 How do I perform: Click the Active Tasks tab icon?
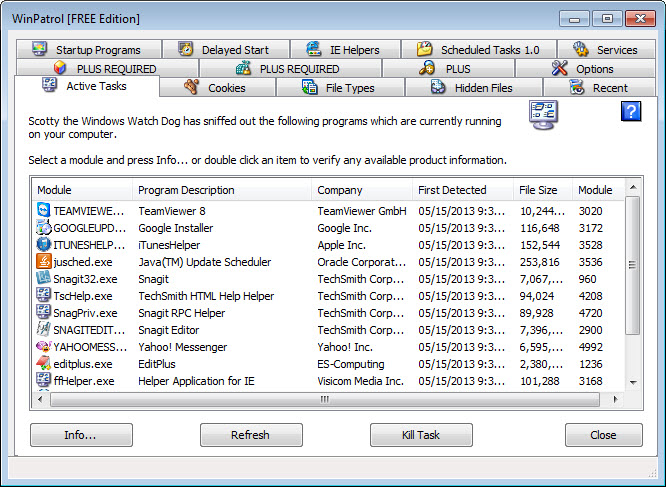(49, 85)
